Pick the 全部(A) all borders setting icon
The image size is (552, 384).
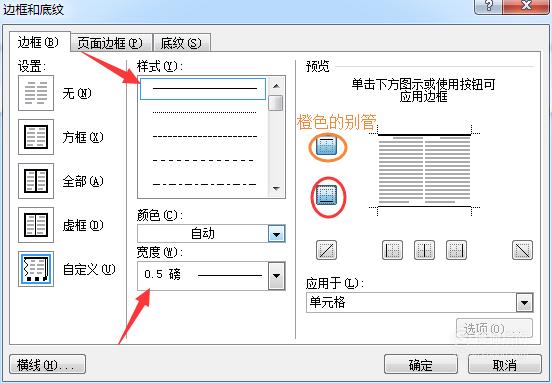tap(36, 181)
